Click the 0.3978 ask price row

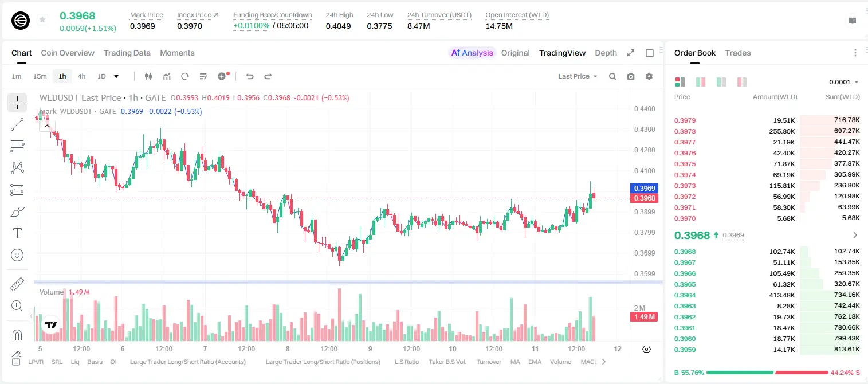(767, 131)
